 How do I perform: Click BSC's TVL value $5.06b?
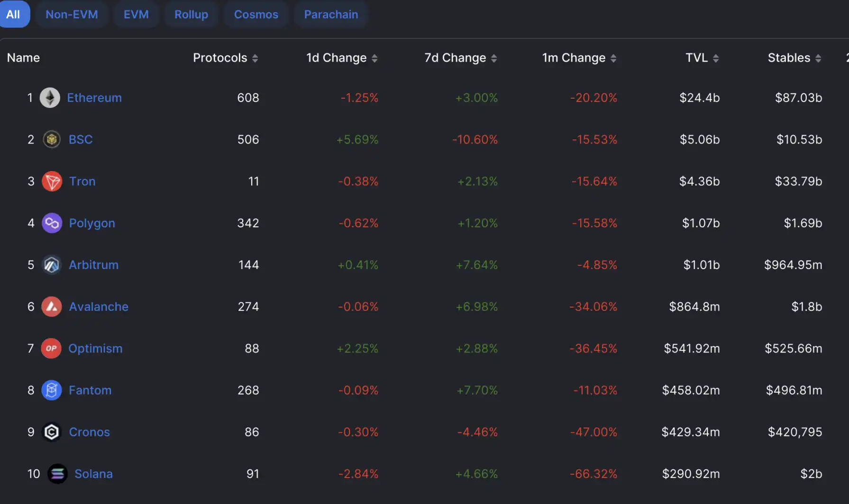[700, 139]
